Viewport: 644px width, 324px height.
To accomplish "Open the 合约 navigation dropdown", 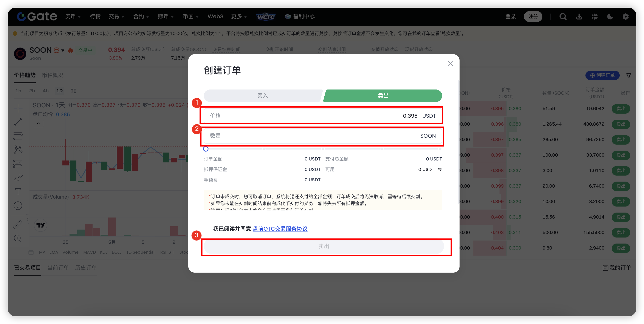I will coord(141,17).
